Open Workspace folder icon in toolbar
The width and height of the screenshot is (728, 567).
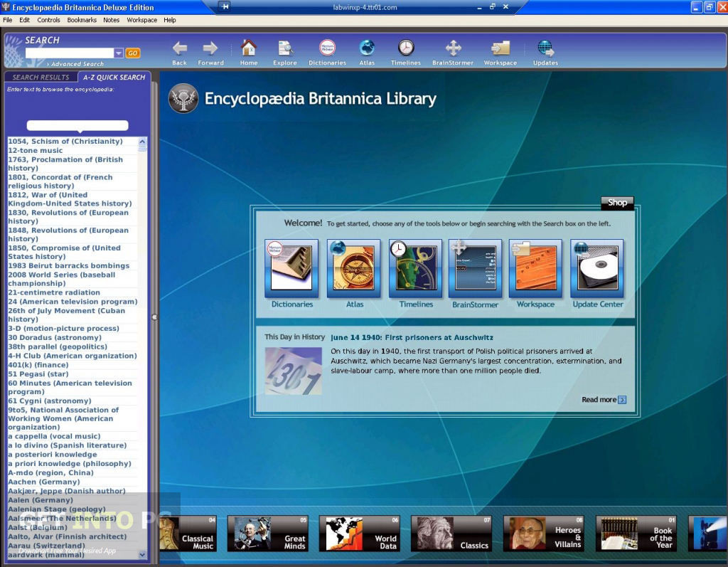[x=500, y=48]
